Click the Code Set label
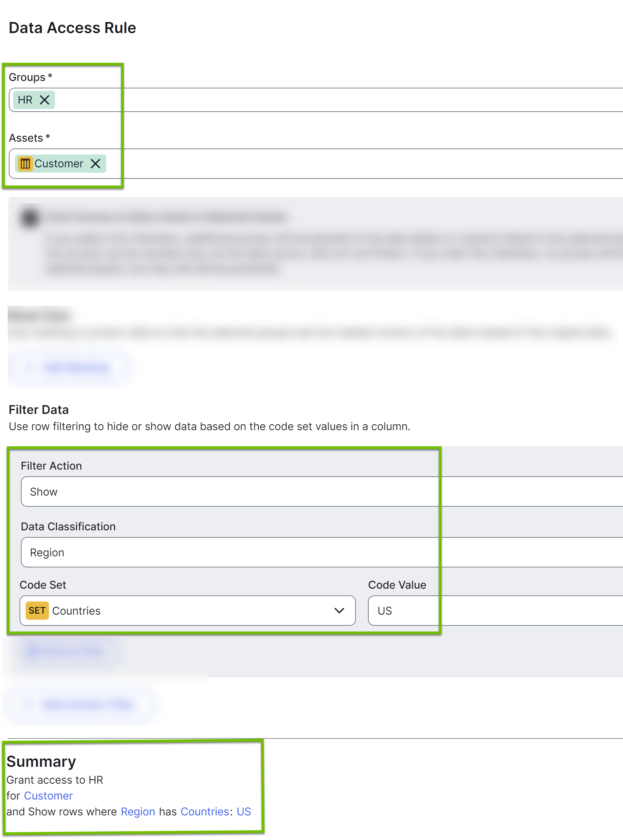 (x=43, y=585)
